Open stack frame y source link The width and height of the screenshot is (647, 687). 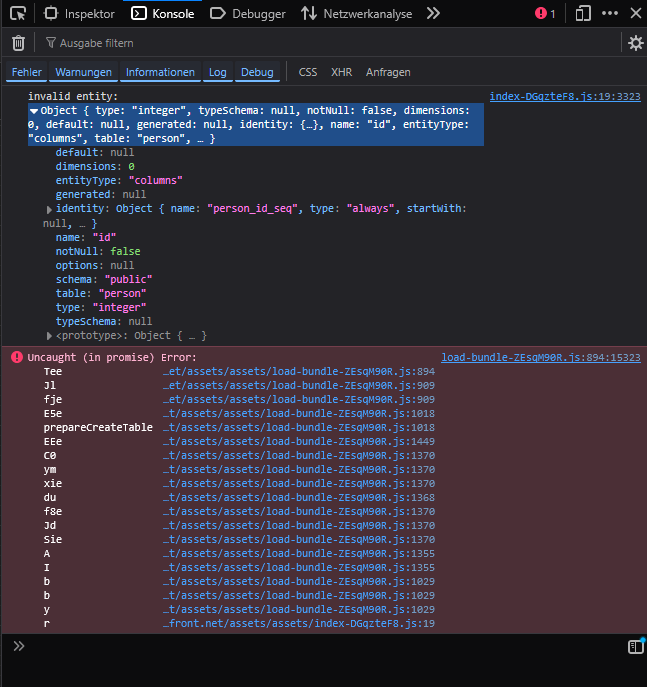(x=299, y=609)
